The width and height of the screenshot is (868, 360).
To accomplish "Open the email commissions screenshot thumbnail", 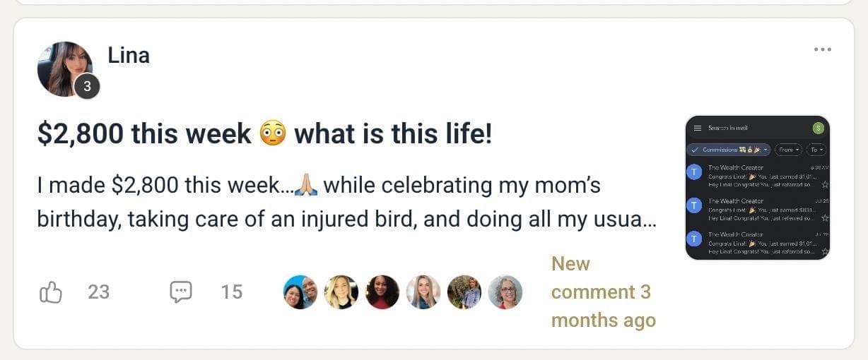I will pos(758,188).
